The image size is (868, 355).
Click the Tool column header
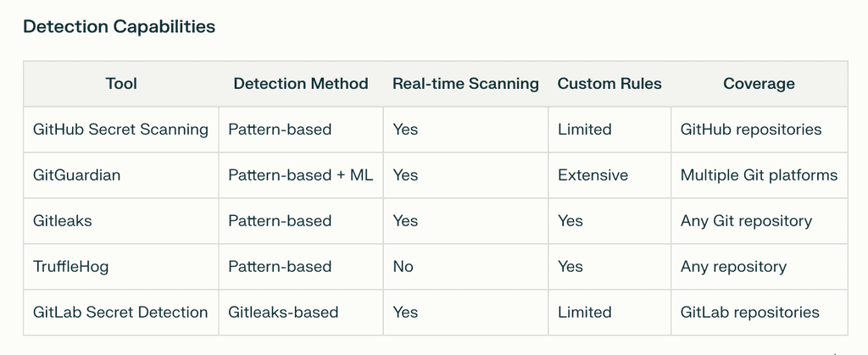(x=121, y=84)
